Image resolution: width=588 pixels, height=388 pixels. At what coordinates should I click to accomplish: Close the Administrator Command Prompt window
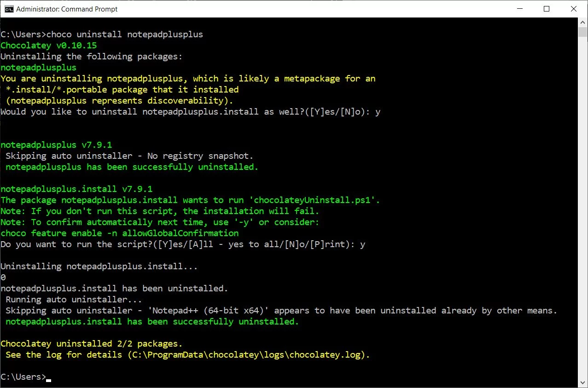pos(574,9)
